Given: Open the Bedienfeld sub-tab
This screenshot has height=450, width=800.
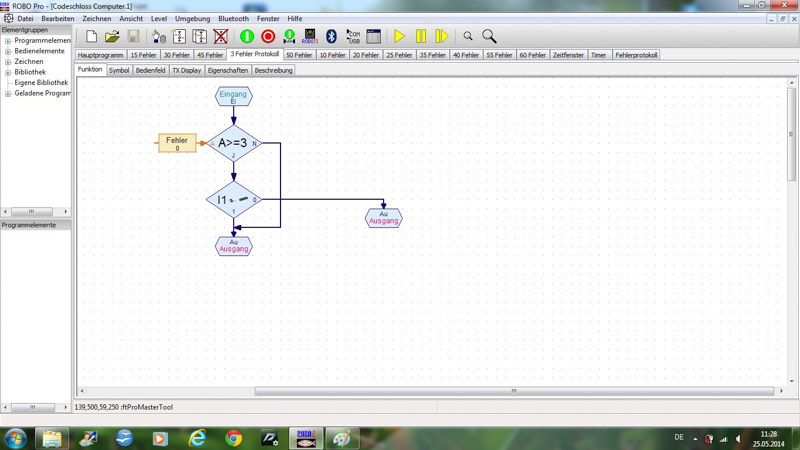Looking at the screenshot, I should point(151,70).
